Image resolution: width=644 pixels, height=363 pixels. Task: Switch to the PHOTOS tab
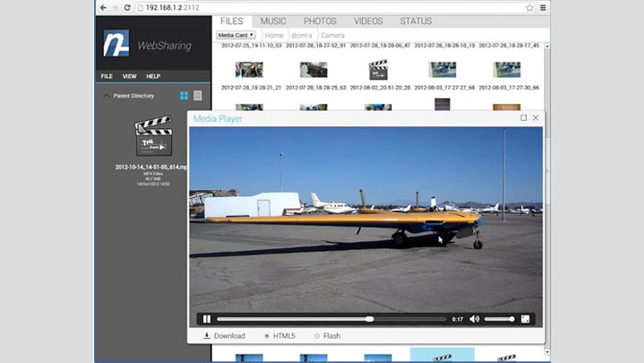320,21
